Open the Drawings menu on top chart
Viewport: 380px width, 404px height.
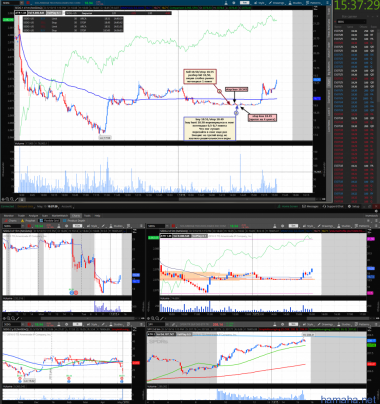point(277,3)
